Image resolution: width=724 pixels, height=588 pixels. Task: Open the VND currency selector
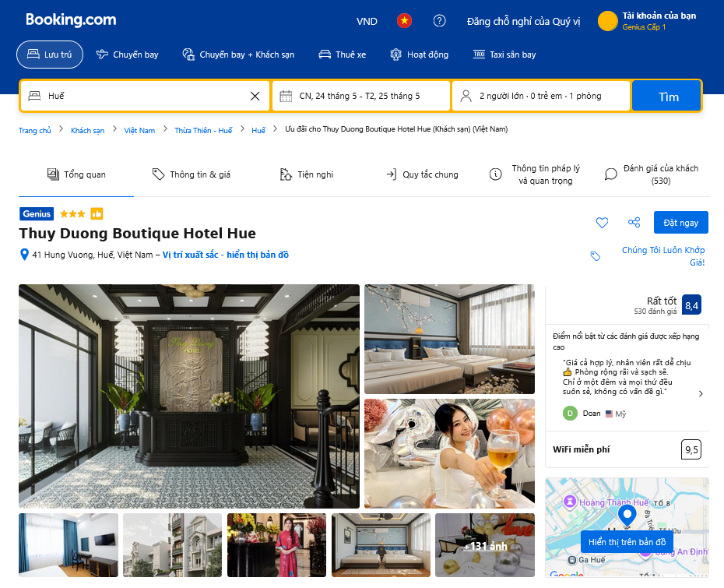[x=367, y=21]
